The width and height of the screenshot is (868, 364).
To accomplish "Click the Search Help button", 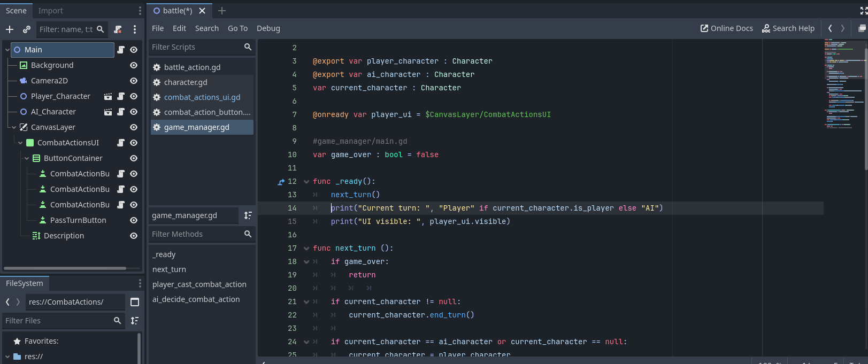I will pos(788,28).
